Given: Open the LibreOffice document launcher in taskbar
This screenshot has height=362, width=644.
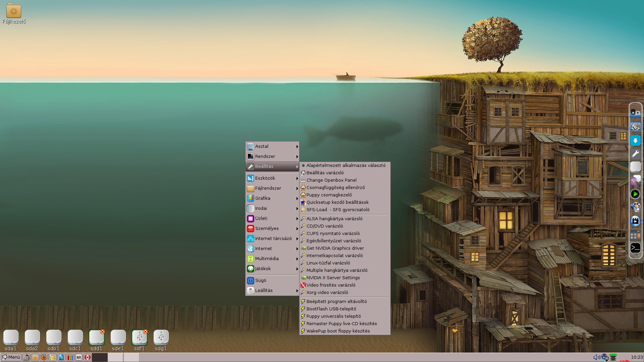Looking at the screenshot, I should 61,357.
